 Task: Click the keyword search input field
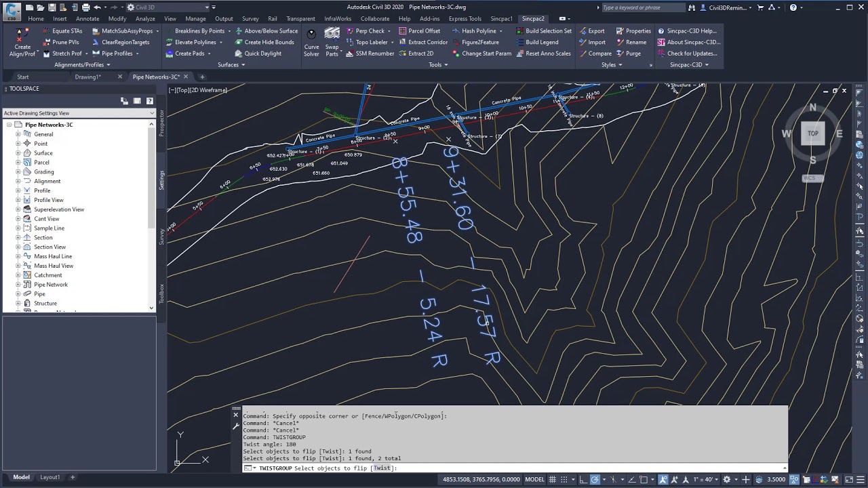coord(644,7)
